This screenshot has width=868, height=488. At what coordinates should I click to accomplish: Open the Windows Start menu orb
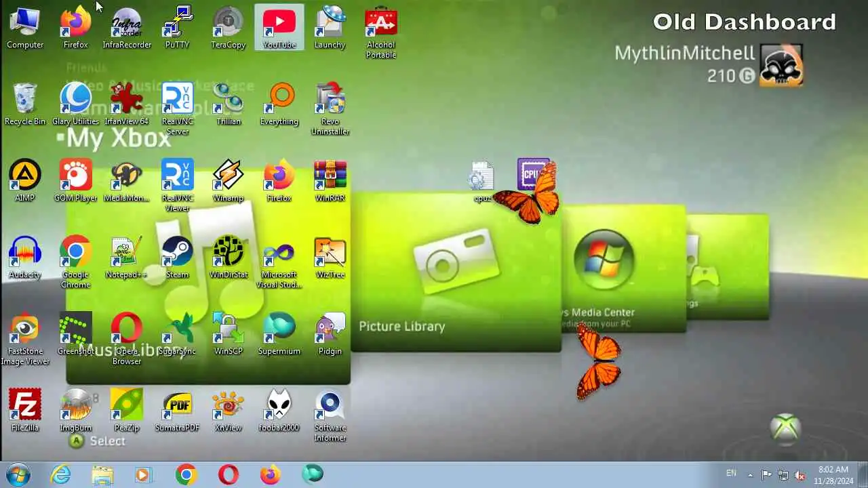pyautogui.click(x=18, y=474)
